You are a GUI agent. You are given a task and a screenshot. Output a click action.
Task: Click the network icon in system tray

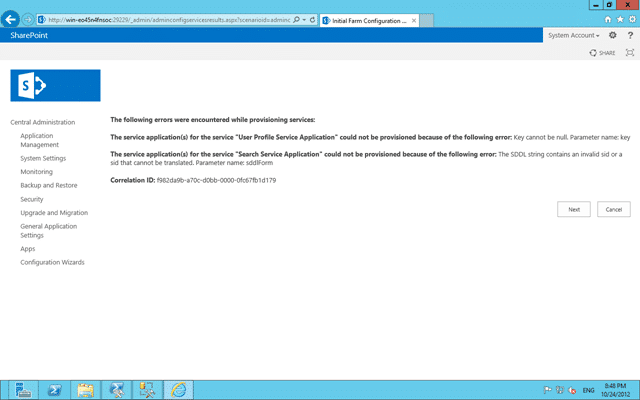560,390
